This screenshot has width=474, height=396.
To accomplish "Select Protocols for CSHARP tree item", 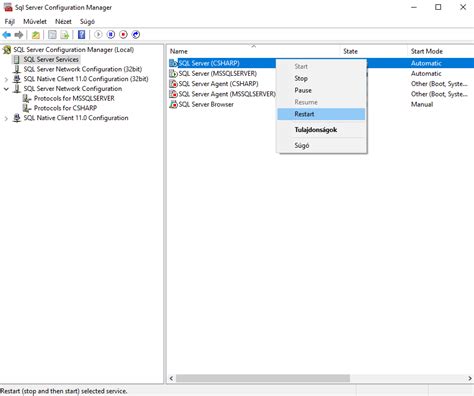I will click(x=65, y=108).
